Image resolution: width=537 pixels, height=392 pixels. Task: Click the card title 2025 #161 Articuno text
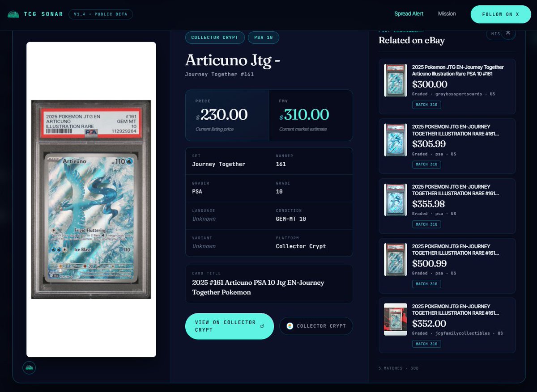point(258,287)
